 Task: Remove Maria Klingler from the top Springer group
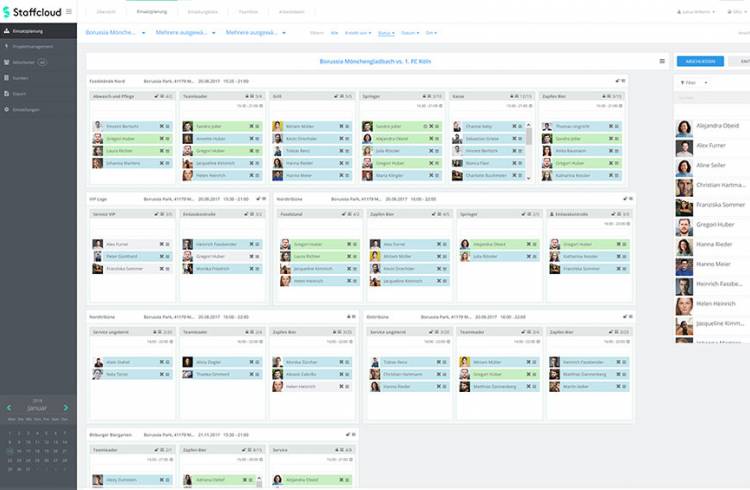pos(431,176)
